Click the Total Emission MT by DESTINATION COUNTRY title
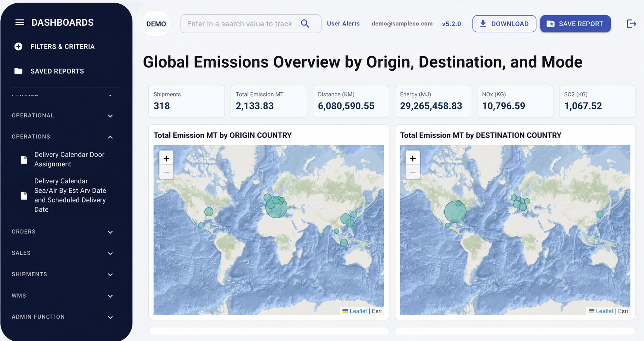 (481, 135)
